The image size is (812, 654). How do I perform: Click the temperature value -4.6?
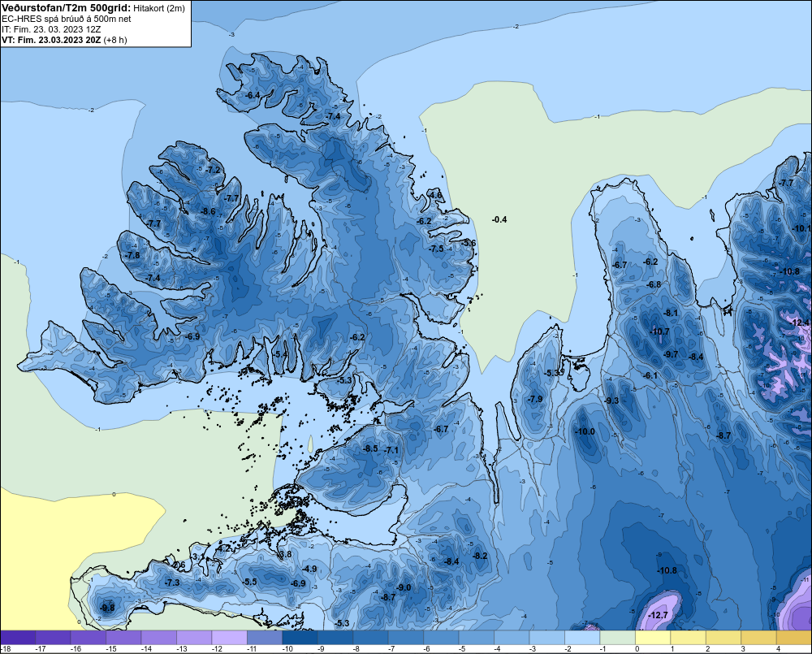coord(435,195)
